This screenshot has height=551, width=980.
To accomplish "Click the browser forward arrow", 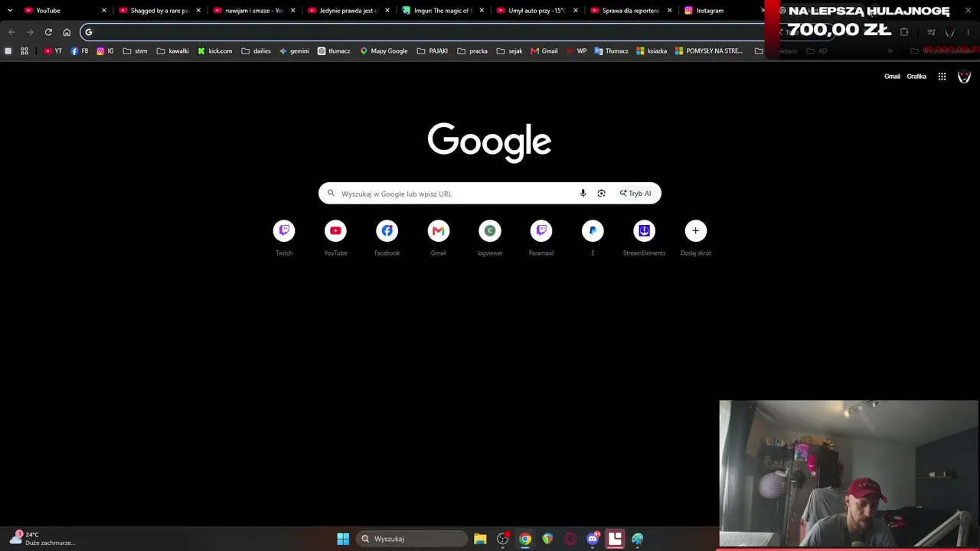I will click(30, 32).
